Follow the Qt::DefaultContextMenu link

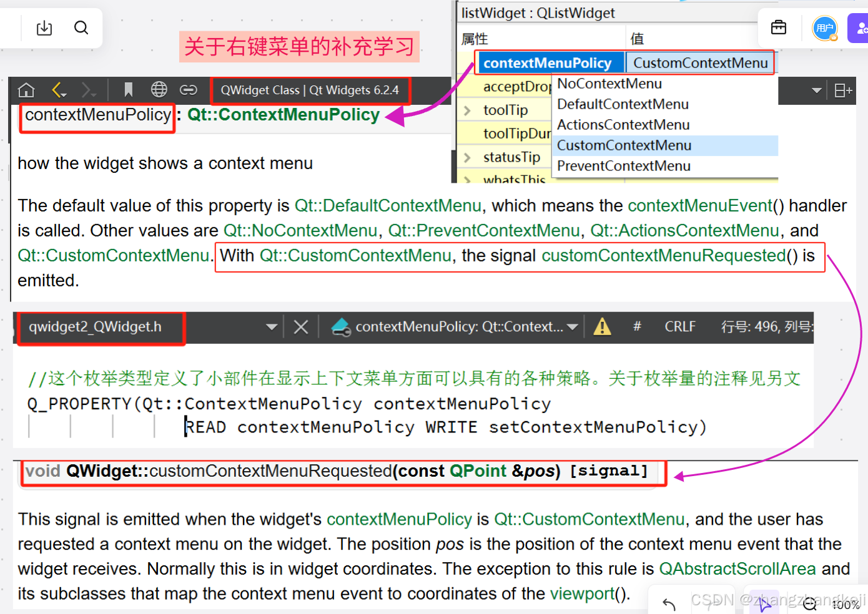(388, 206)
